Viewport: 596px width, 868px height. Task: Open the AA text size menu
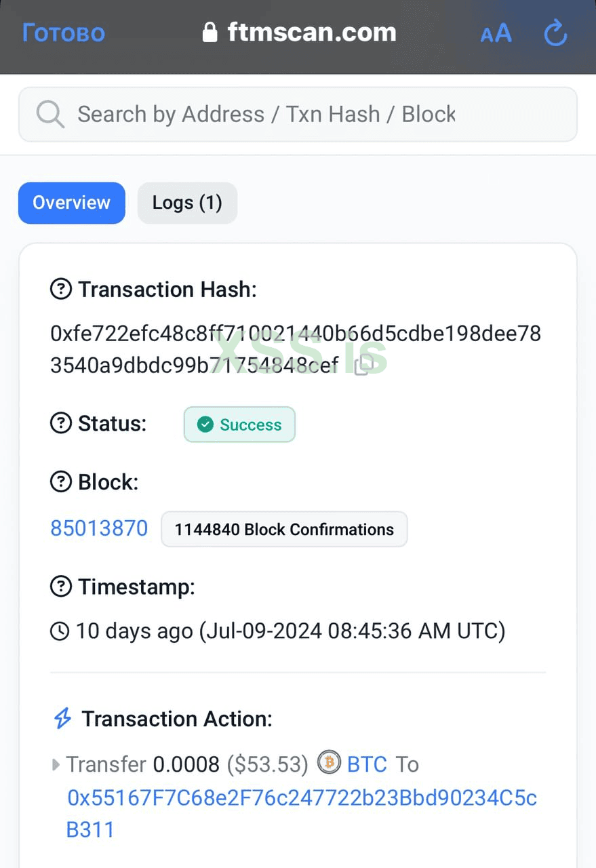[496, 33]
